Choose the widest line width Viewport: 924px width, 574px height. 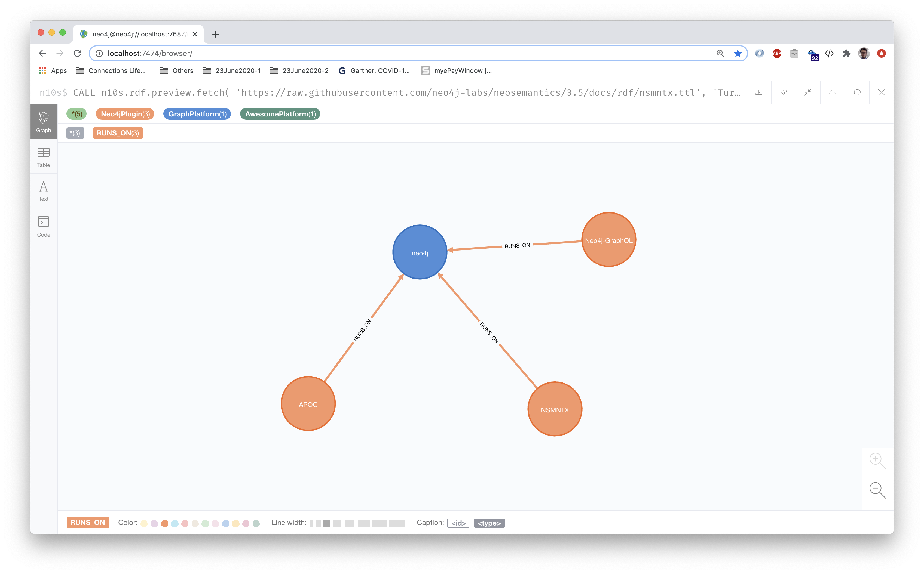[x=397, y=523]
